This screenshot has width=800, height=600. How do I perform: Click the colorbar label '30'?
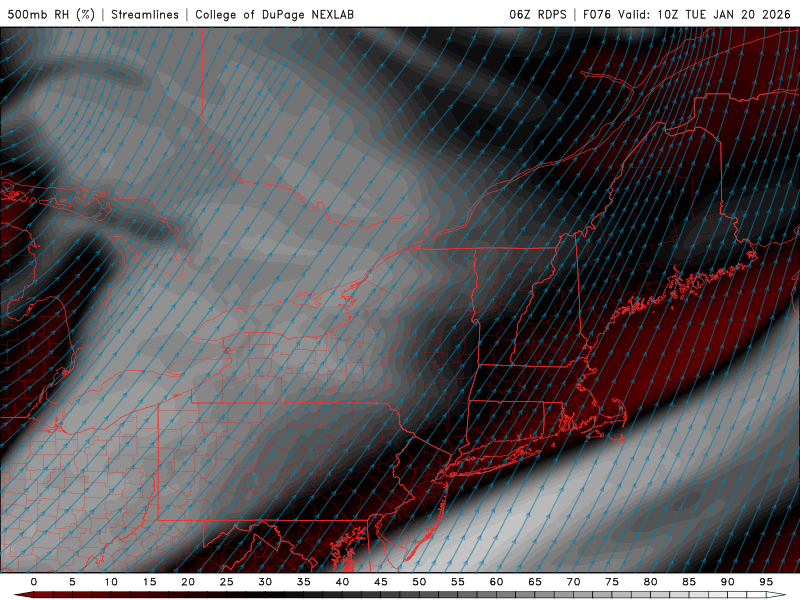[265, 582]
